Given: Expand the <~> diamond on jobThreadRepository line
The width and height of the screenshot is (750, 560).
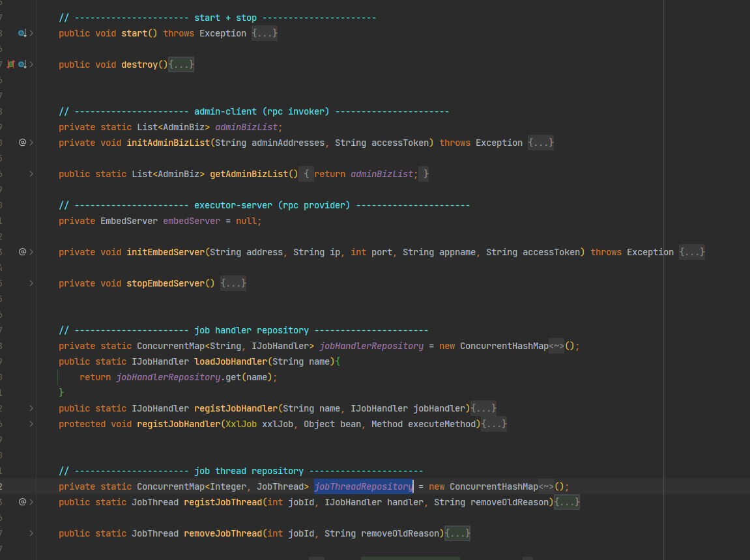Looking at the screenshot, I should [x=546, y=486].
